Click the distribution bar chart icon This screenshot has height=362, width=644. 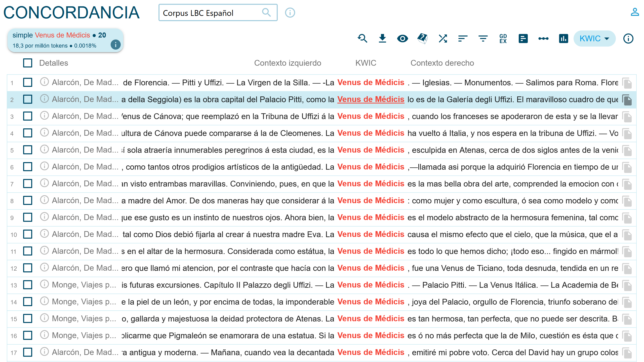point(563,39)
